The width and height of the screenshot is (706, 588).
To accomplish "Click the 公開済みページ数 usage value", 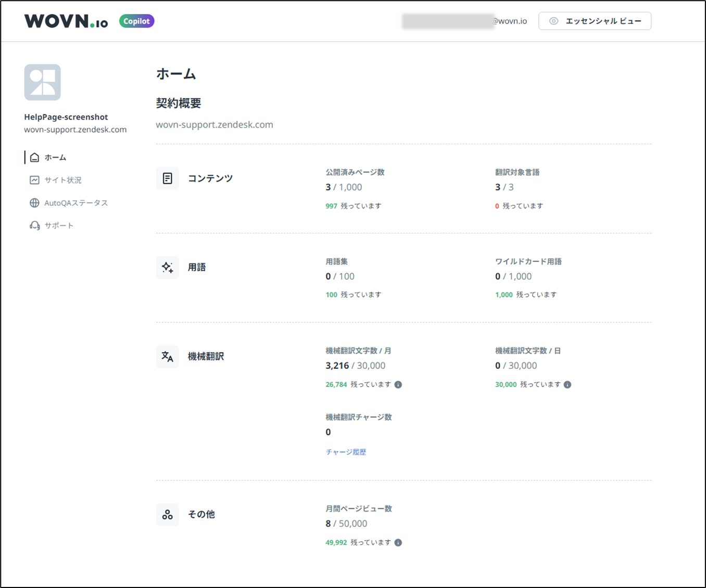I will pos(344,187).
